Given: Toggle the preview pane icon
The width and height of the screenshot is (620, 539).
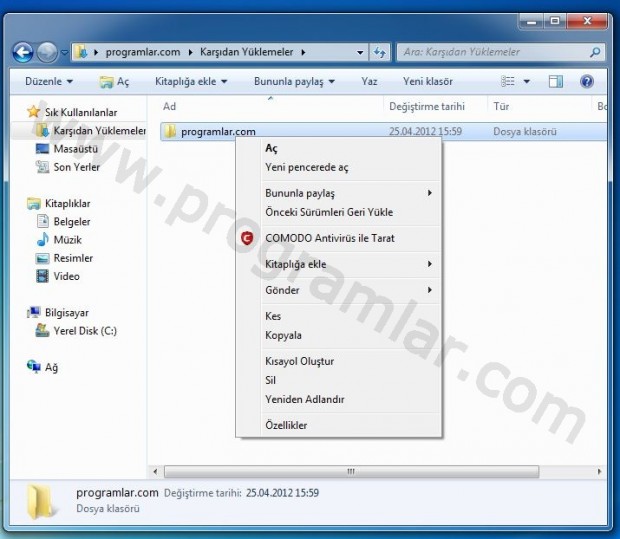Looking at the screenshot, I should 556,81.
